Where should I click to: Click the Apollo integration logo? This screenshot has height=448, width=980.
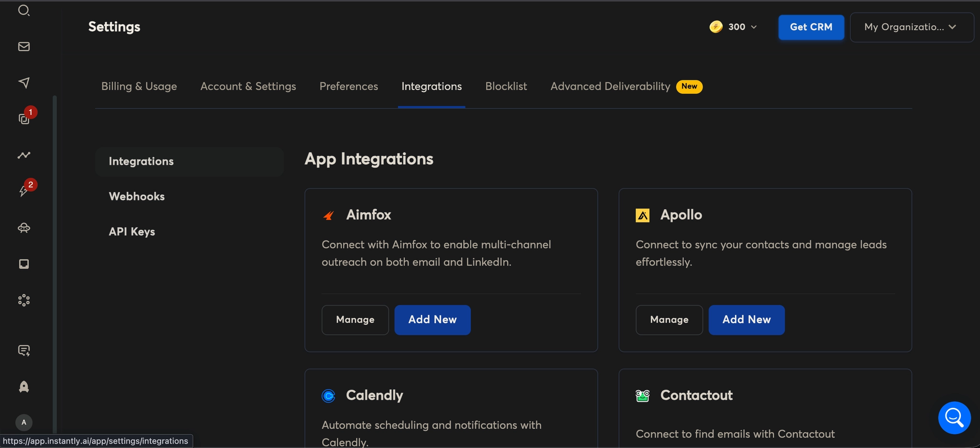[643, 215]
